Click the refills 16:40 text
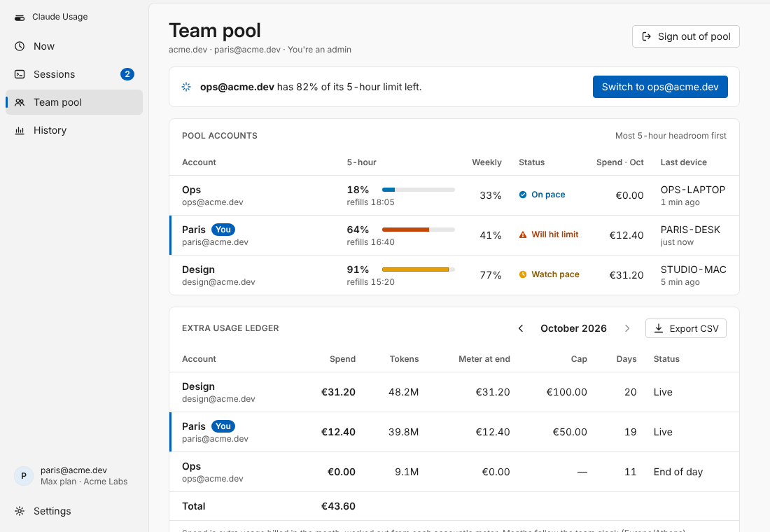770x532 pixels. [x=371, y=241]
